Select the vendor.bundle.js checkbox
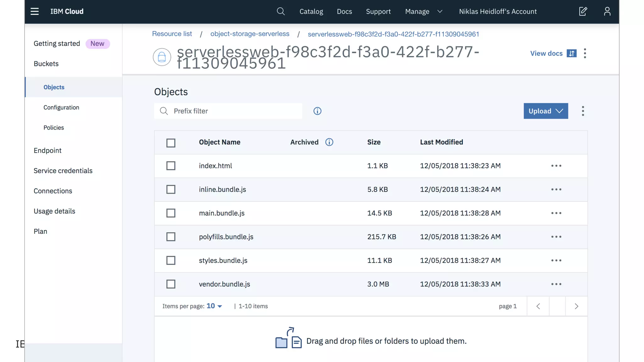Viewport: 644px width, 362px height. click(171, 284)
